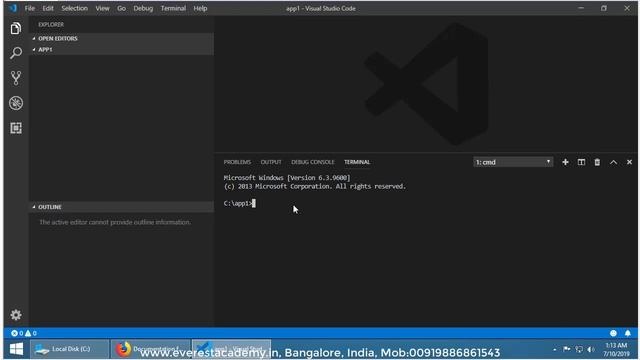Switch to the Visual Studio Code taskbar window
The width and height of the screenshot is (640, 360).
[231, 349]
